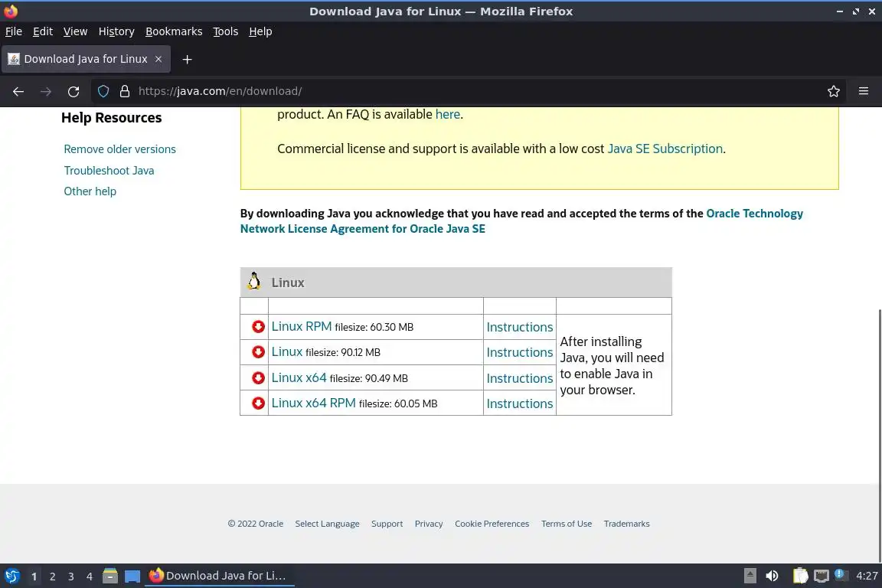The width and height of the screenshot is (882, 588).
Task: Open the clipboard manager tray icon
Action: pyautogui.click(x=800, y=576)
